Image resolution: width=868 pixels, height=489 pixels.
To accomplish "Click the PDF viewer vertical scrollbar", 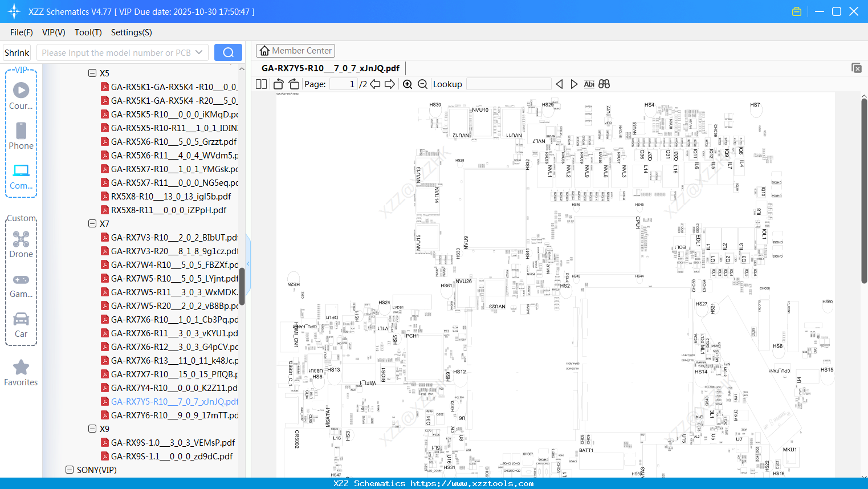I will click(864, 190).
